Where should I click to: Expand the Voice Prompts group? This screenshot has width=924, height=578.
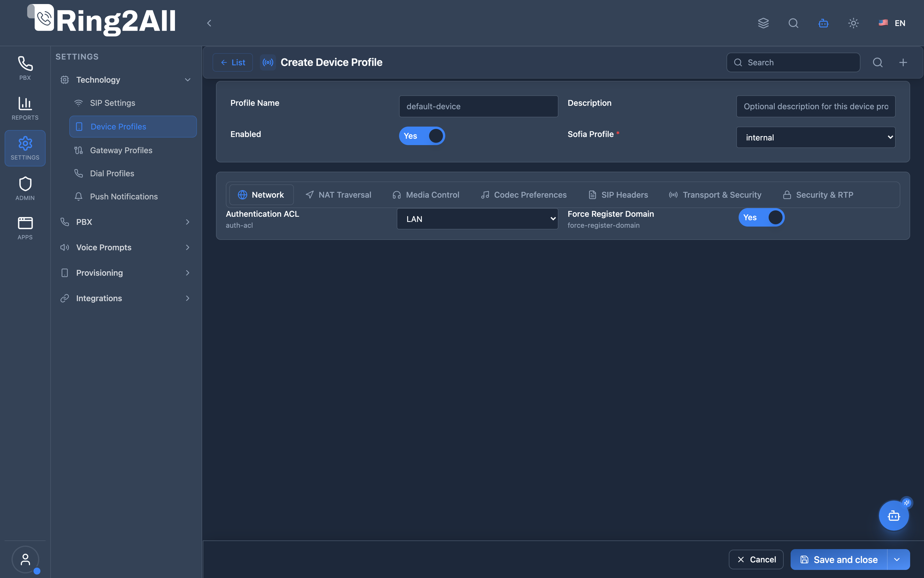(126, 247)
